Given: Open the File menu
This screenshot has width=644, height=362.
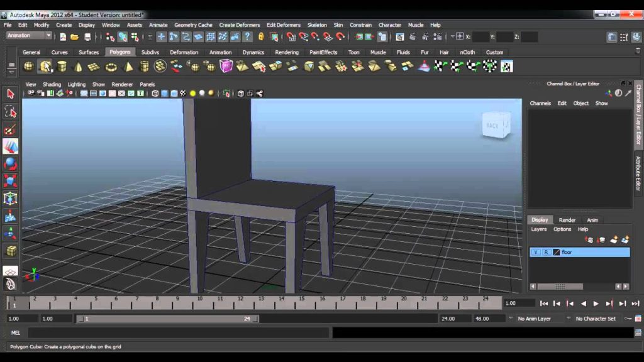Looking at the screenshot, I should [8, 25].
